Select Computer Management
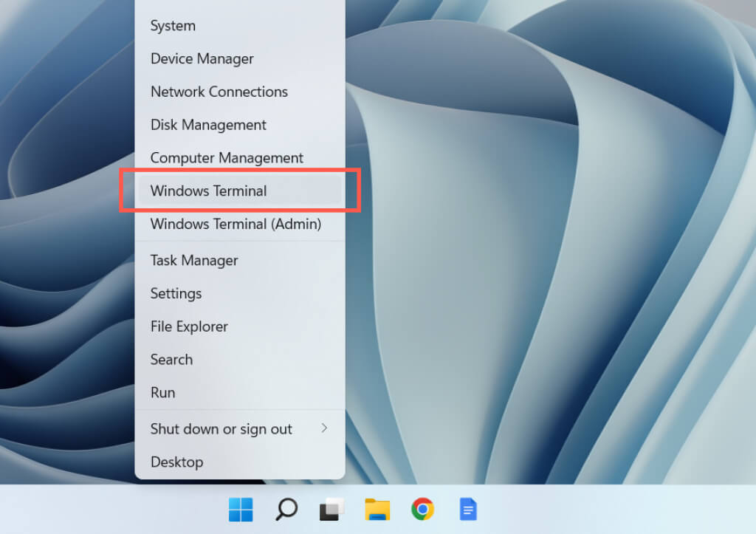The image size is (756, 534). pyautogui.click(x=240, y=158)
